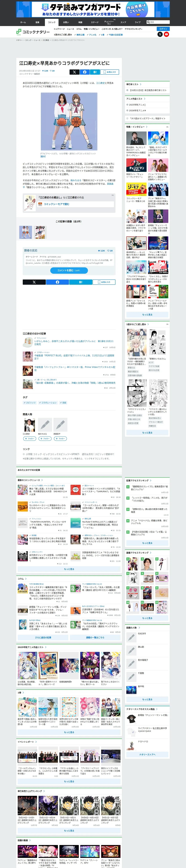Viewport: 186px width, 868px height.
Task: Share via Facebook icon under the article title
Action: pyautogui.click(x=85, y=72)
